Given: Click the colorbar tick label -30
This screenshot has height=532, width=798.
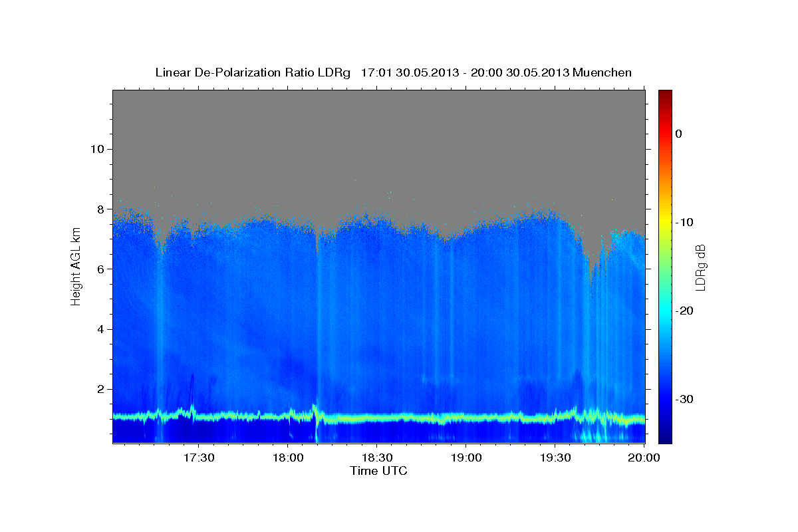Looking at the screenshot, I should tap(685, 399).
